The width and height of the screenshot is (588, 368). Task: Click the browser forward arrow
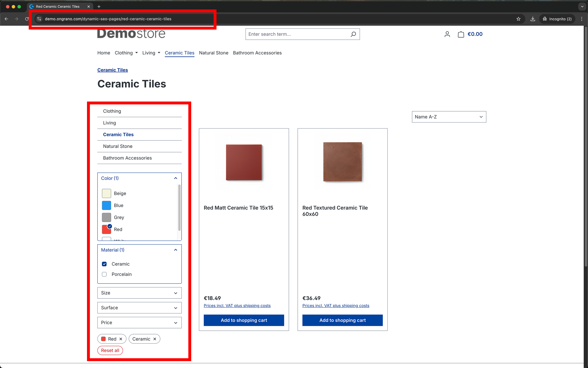coord(17,19)
